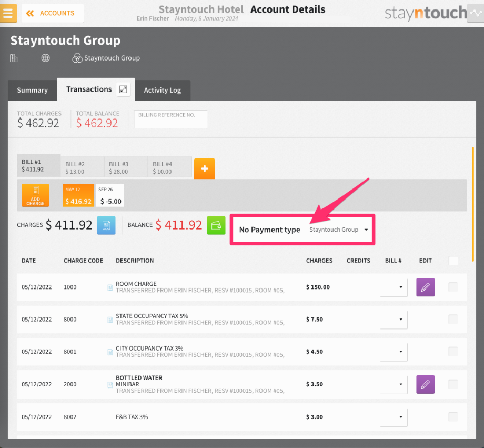Check the F&B Tax 3% checkbox
484x448 pixels.
(453, 417)
